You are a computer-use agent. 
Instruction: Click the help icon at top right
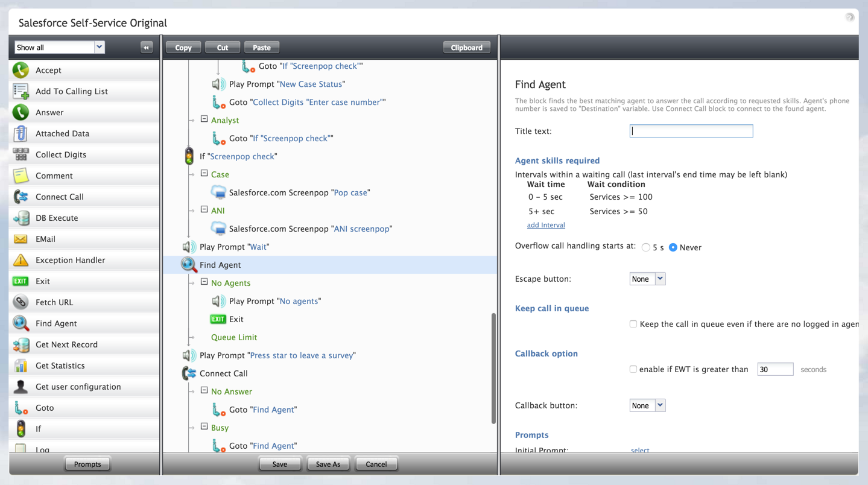[849, 17]
